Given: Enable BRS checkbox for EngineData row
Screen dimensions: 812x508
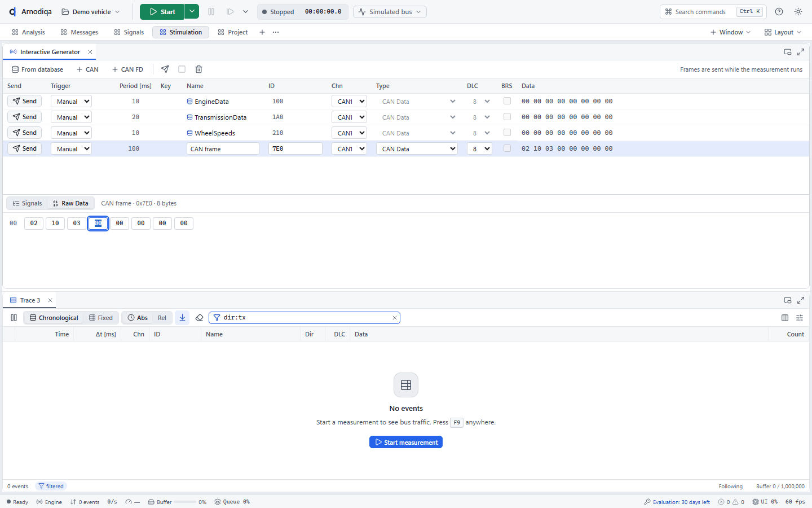Looking at the screenshot, I should pyautogui.click(x=507, y=101).
